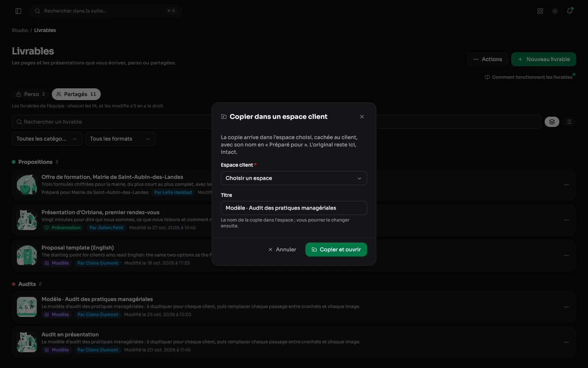Viewport: 588px width, 368px height.
Task: Open more options for Présentation d'Orbiane row
Action: [566, 220]
